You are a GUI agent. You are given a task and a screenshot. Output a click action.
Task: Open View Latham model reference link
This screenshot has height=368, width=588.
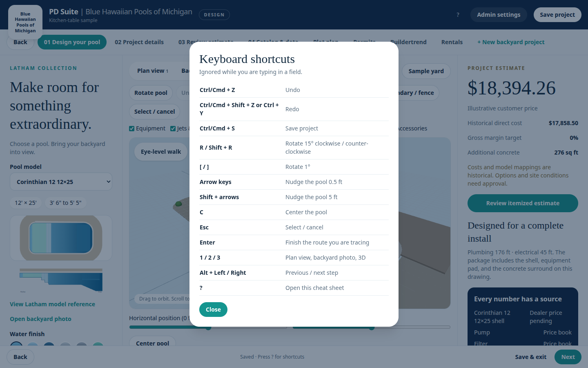click(52, 304)
